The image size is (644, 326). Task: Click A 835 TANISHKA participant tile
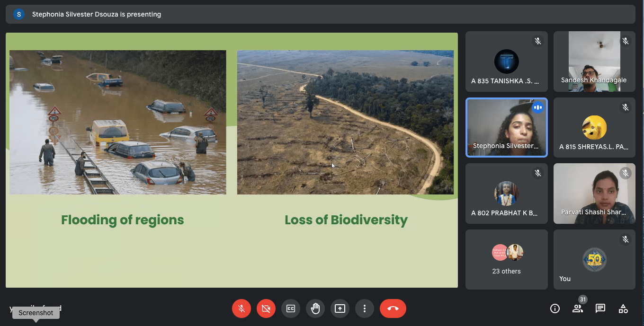[506, 61]
